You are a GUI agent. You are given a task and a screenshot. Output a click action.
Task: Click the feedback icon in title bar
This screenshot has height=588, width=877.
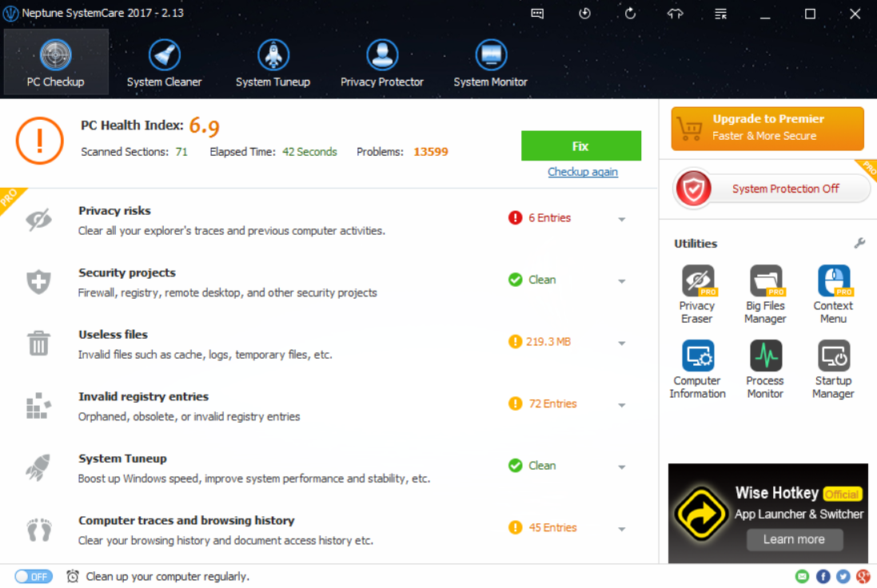pos(537,14)
